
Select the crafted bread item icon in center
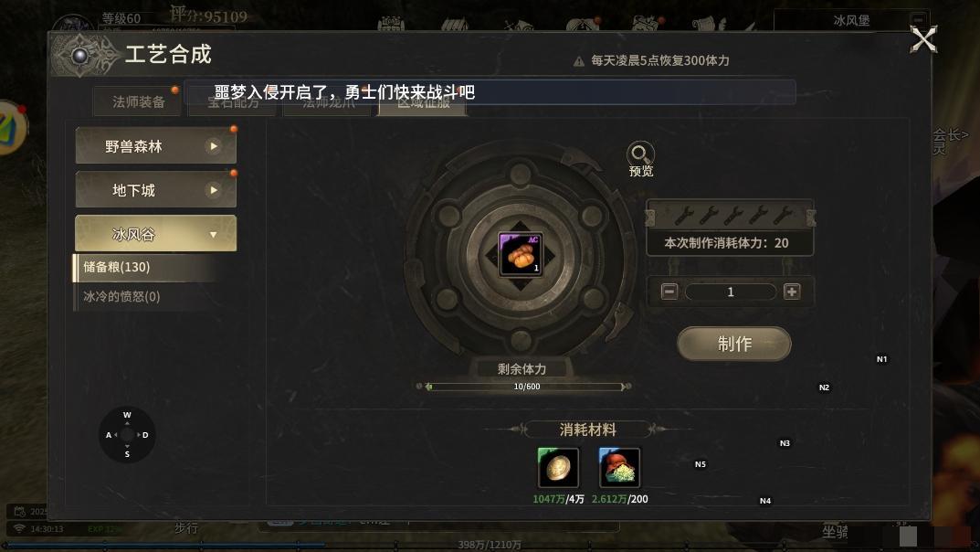pos(520,254)
